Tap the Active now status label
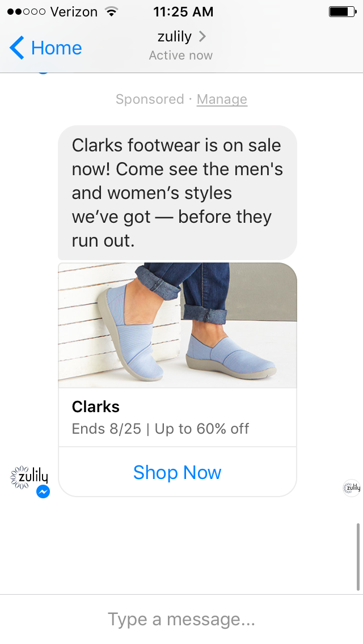This screenshot has width=363, height=644. [181, 55]
